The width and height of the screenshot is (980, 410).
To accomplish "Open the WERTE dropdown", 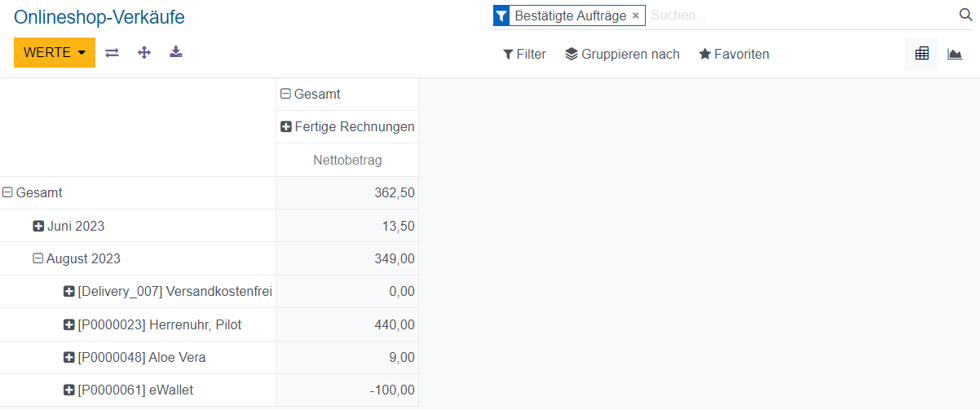I will tap(55, 53).
